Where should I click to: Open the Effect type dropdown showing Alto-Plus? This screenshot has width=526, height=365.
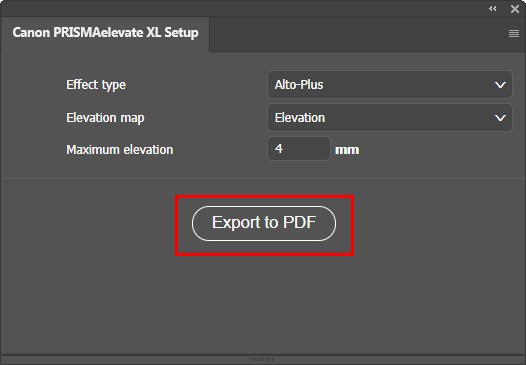[390, 85]
